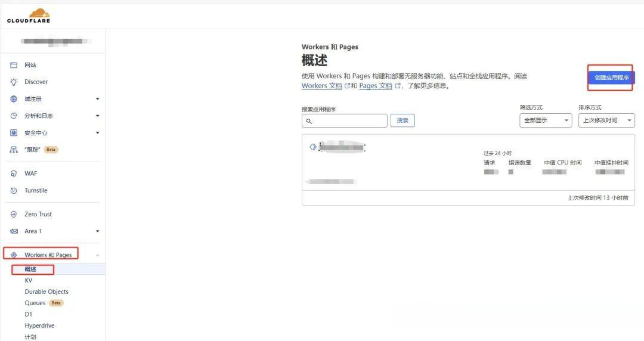The width and height of the screenshot is (644, 341).
Task: Open WAF in the sidebar
Action: coord(31,173)
